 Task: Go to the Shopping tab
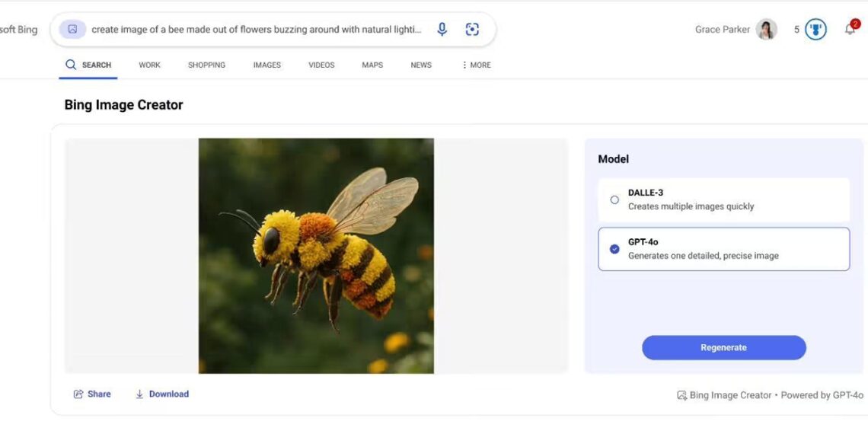[206, 65]
